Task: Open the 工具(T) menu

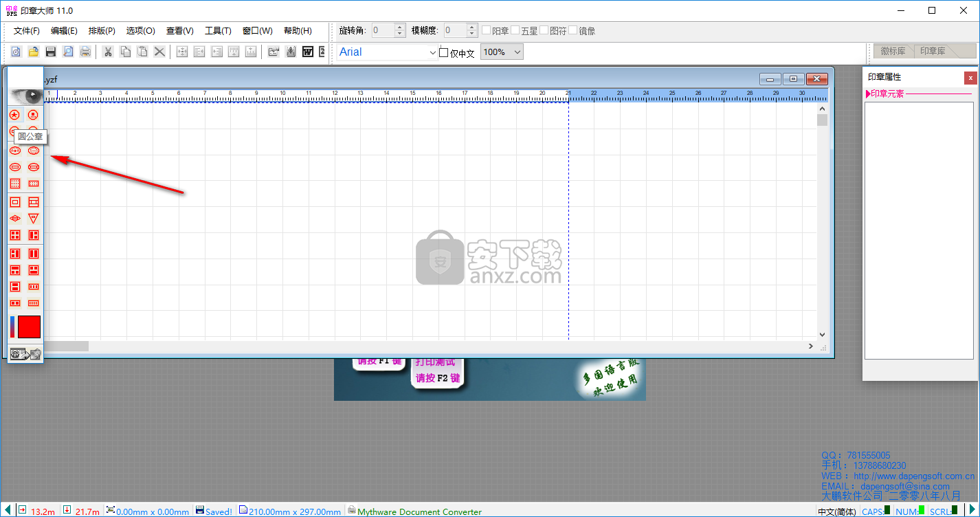Action: click(218, 31)
